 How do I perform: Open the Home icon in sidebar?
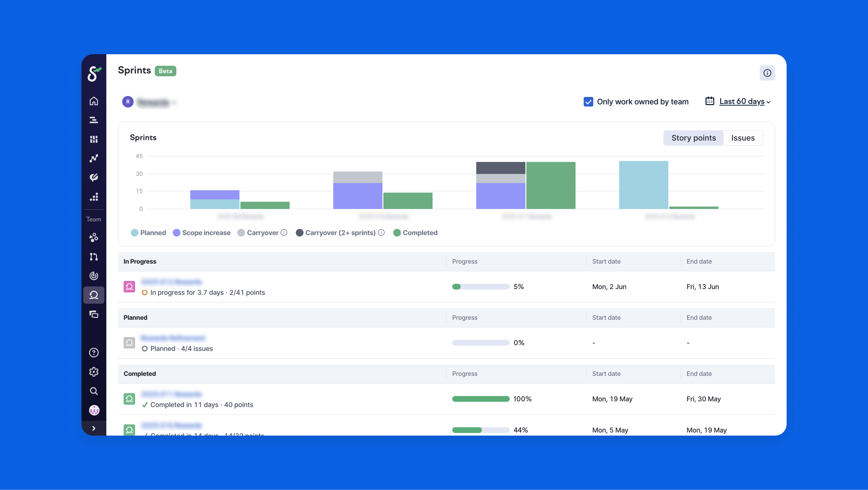(x=94, y=101)
